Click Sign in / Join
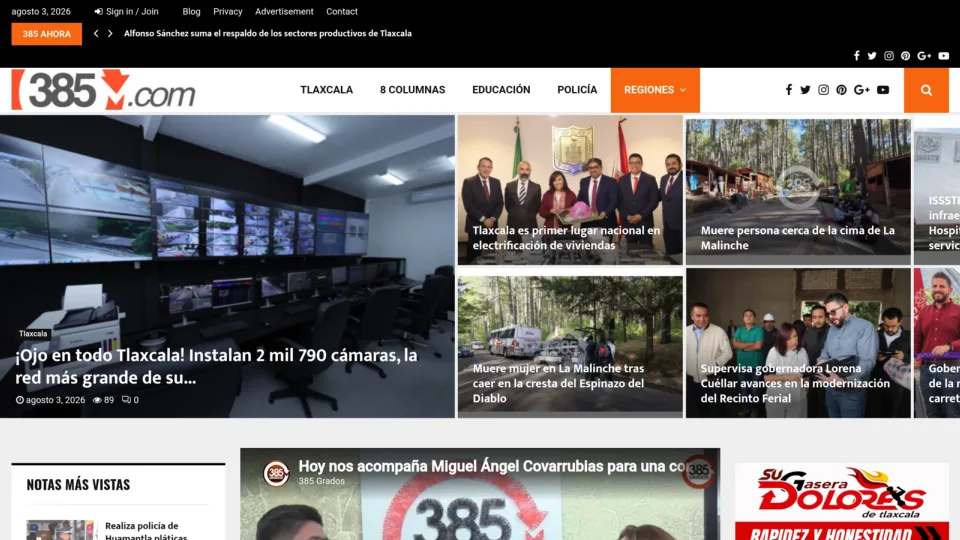Screen dimensions: 960x540 (126, 12)
